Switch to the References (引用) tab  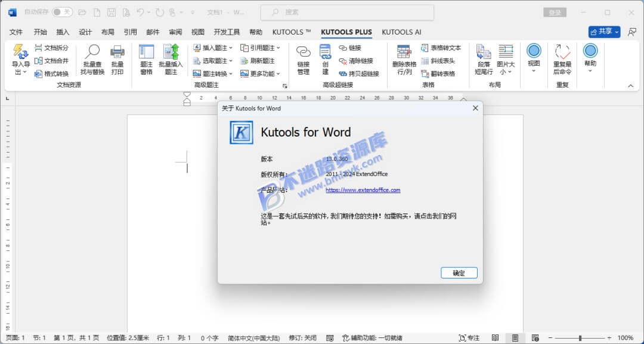click(x=130, y=32)
